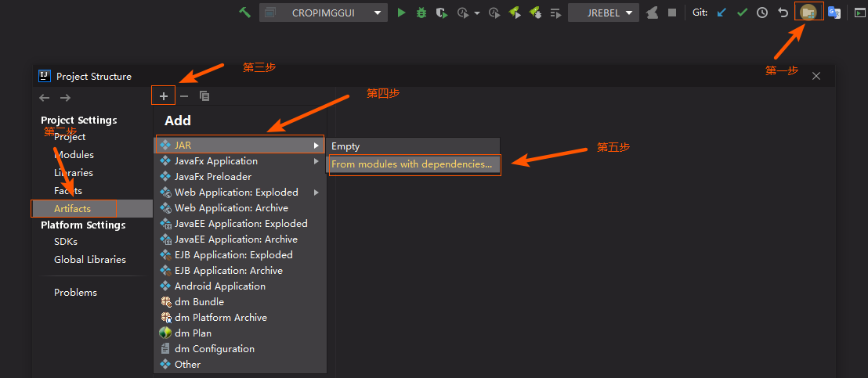
Task: Expand the profiler options arrow
Action: tap(477, 13)
